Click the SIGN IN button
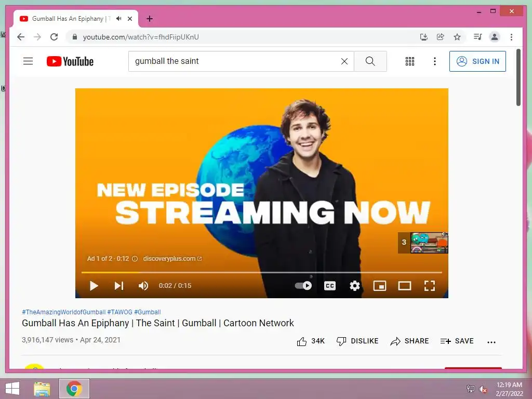532x399 pixels. (x=478, y=61)
